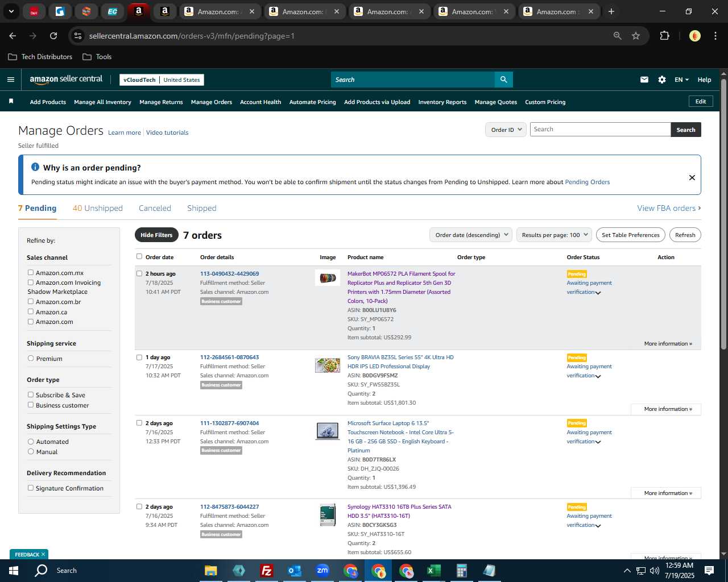Open the browser extensions puzzle icon
The height and width of the screenshot is (582, 728).
point(664,36)
